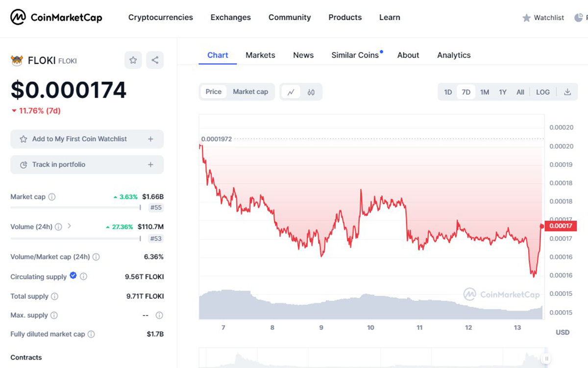Click info icon next to Max. supply value
Viewport: 588px width, 368px height.
[x=159, y=315]
